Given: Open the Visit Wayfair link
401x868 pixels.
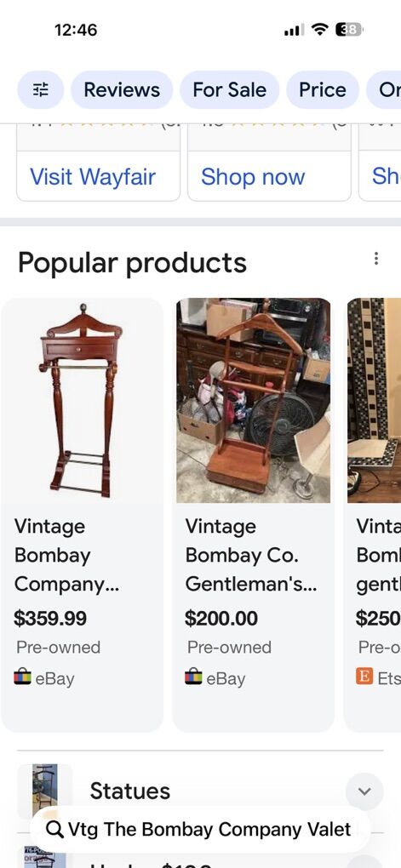Looking at the screenshot, I should click(x=93, y=177).
